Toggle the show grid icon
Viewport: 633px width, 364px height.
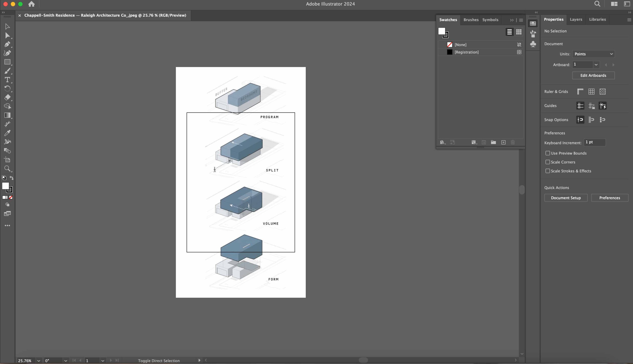point(591,91)
